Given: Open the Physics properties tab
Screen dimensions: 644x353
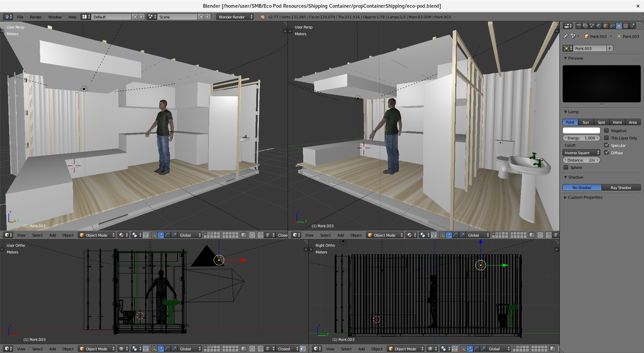Looking at the screenshot, I should pos(633,26).
